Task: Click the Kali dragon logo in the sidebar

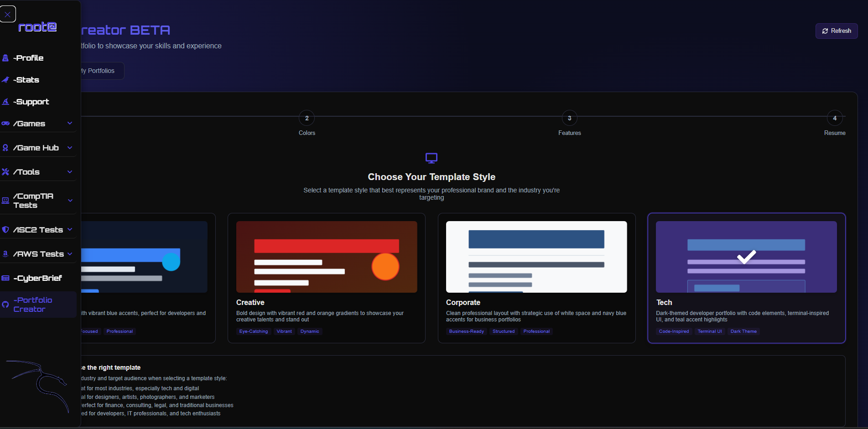Action: (x=38, y=387)
